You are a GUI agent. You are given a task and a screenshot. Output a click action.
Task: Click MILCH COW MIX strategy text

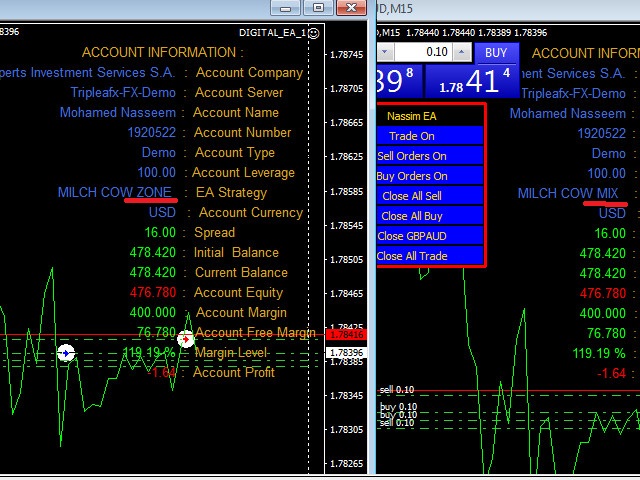pos(568,193)
